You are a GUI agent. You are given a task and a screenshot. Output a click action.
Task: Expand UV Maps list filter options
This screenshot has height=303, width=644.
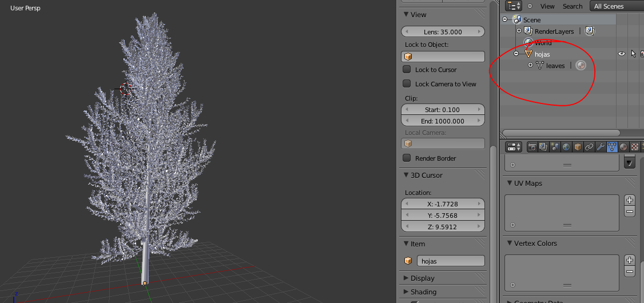pyautogui.click(x=512, y=225)
